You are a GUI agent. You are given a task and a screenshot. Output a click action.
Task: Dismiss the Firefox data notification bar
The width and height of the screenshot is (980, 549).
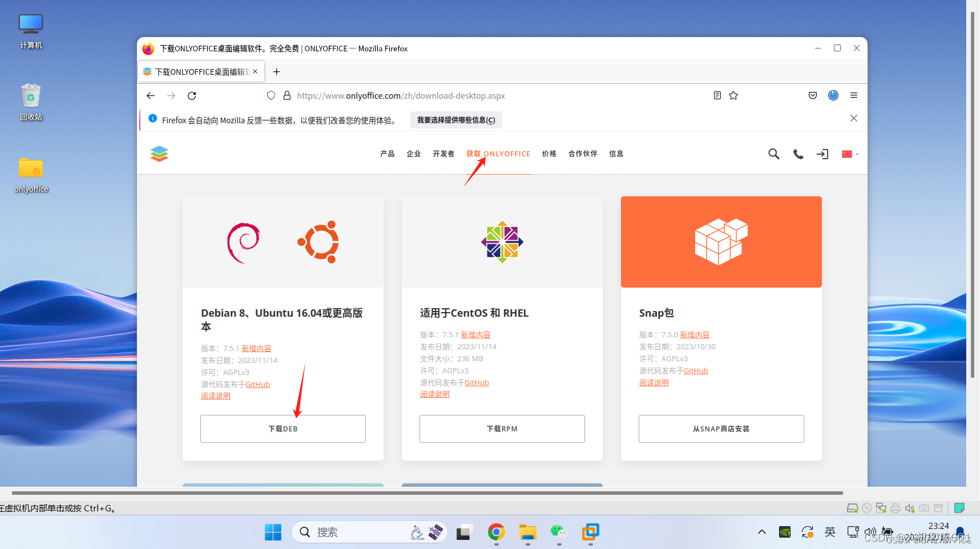854,118
